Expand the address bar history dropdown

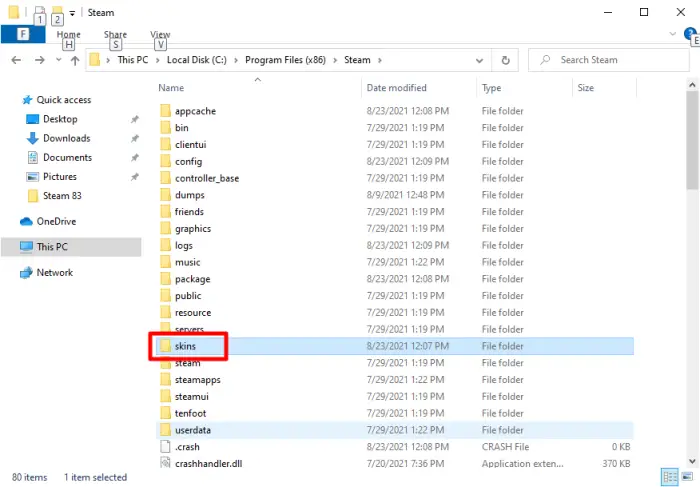pos(479,60)
